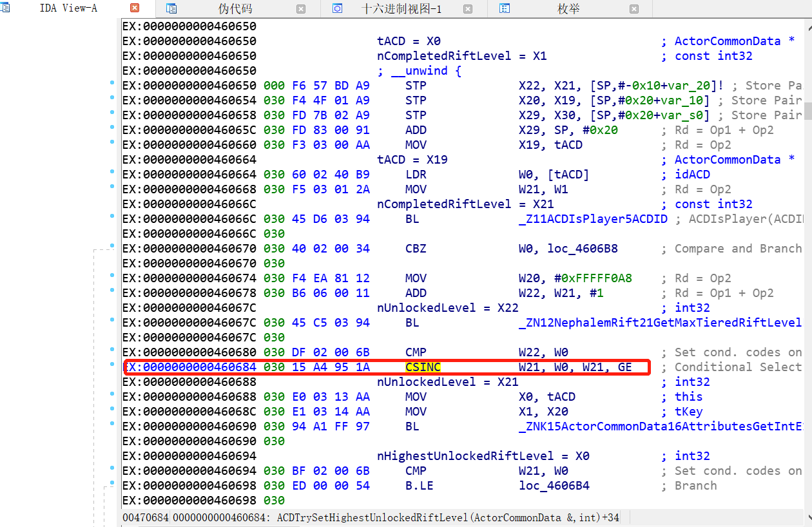Image resolution: width=812 pixels, height=527 pixels.
Task: Click the 十六进制视图-1 tab icon
Action: (337, 8)
